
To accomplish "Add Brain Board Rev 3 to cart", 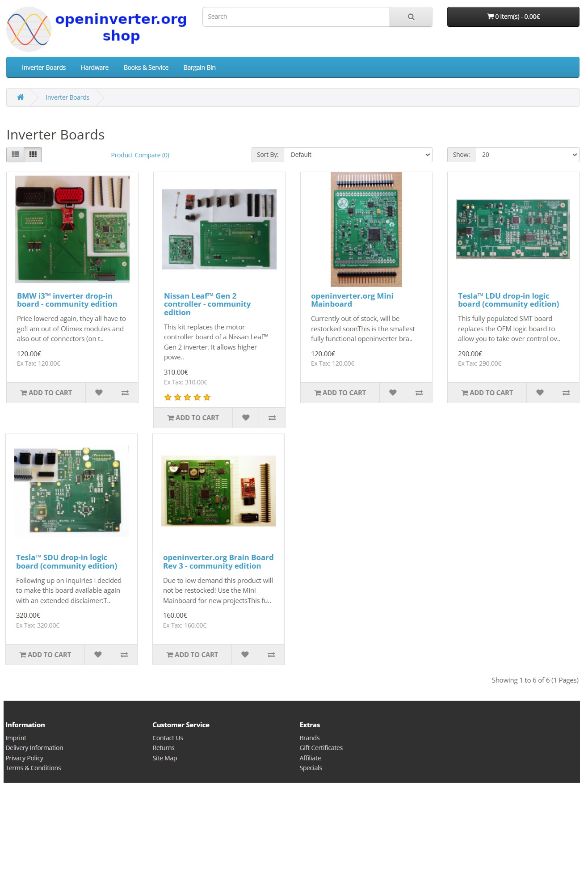I will pos(192,655).
